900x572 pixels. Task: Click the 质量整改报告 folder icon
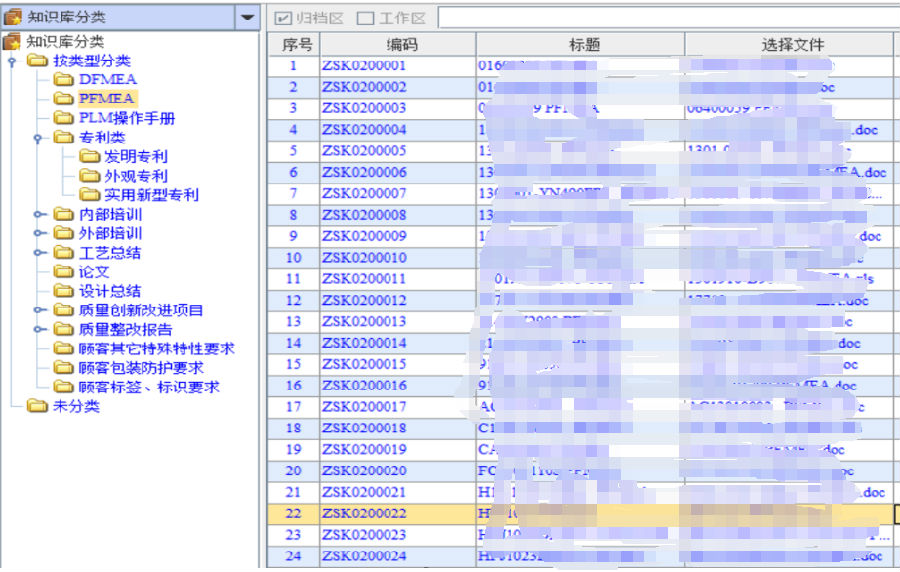[63, 329]
